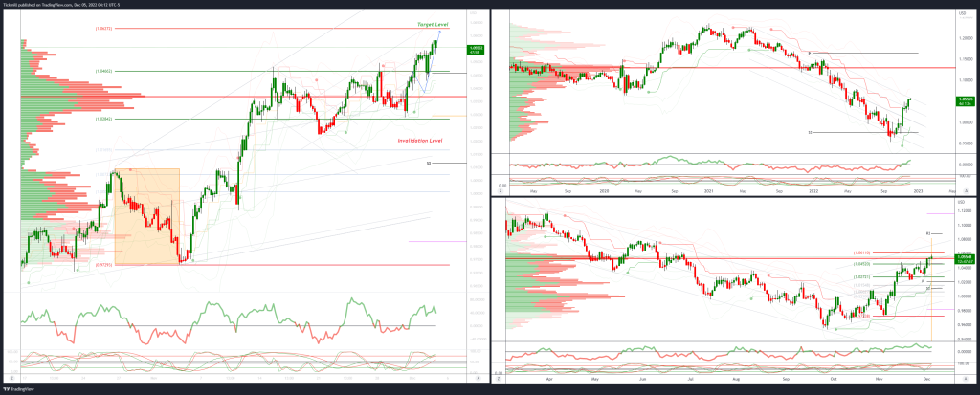Click the S3 pivot marker on main chart

pos(428,164)
